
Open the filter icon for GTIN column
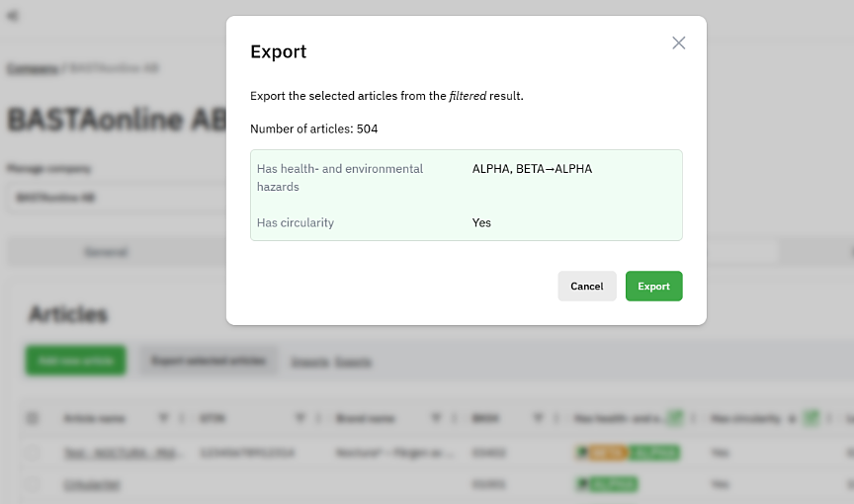pyautogui.click(x=300, y=418)
